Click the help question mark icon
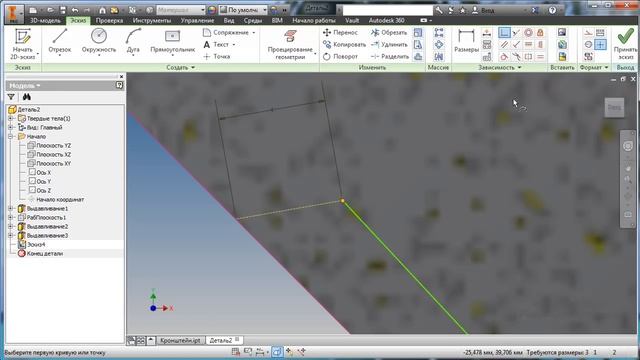This screenshot has height=360, width=640. (x=552, y=10)
